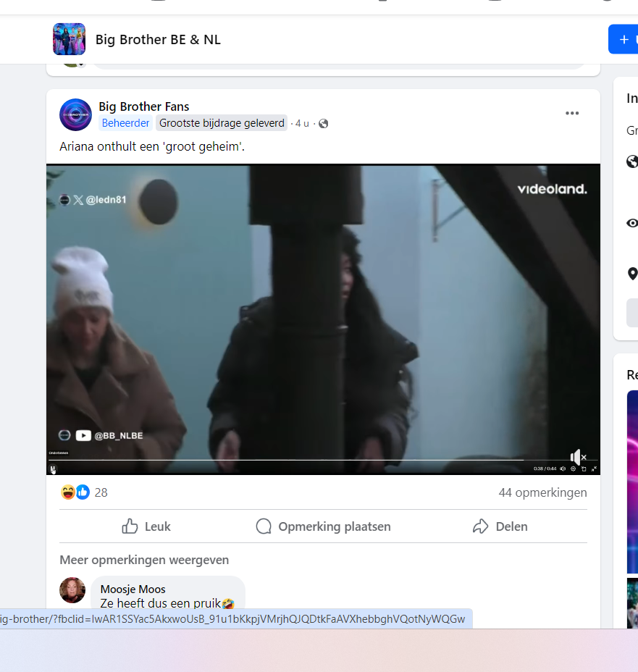638x672 pixels.
Task: Click the video time display 0:38 / 0:44
Action: 545,469
